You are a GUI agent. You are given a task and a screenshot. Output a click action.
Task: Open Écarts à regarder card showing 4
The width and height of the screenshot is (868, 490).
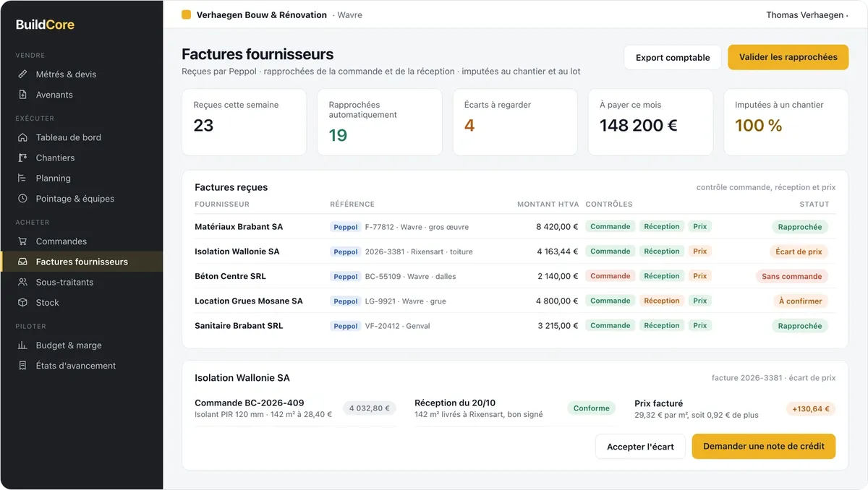pyautogui.click(x=515, y=122)
